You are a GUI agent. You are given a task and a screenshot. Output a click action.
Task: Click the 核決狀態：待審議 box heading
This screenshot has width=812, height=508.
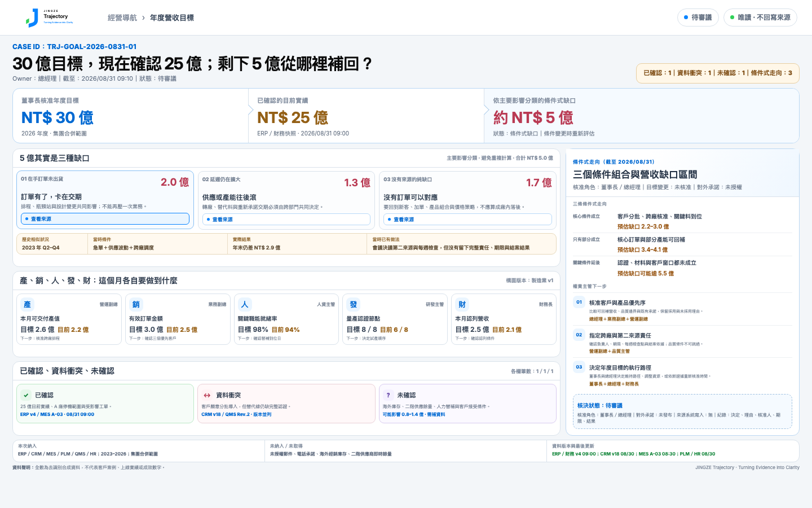[x=600, y=405]
